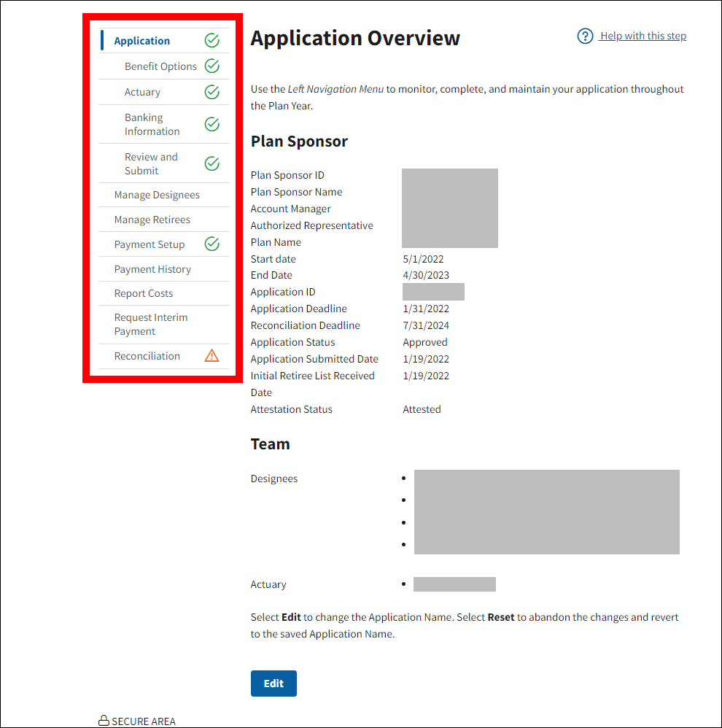
Task: Open the Manage Retirees page
Action: coord(152,220)
